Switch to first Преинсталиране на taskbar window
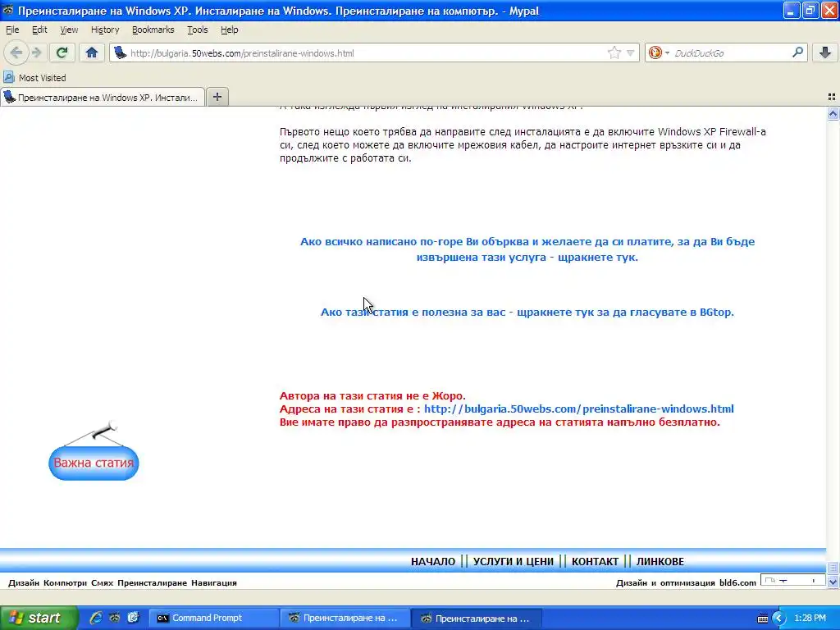Viewport: 840px width, 630px height. point(345,619)
